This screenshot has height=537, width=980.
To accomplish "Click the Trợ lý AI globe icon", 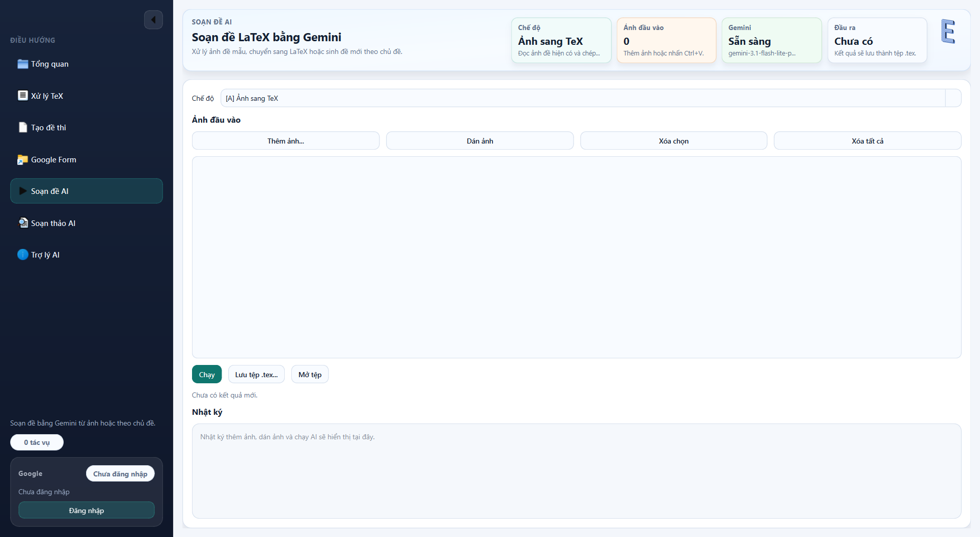I will 22,255.
